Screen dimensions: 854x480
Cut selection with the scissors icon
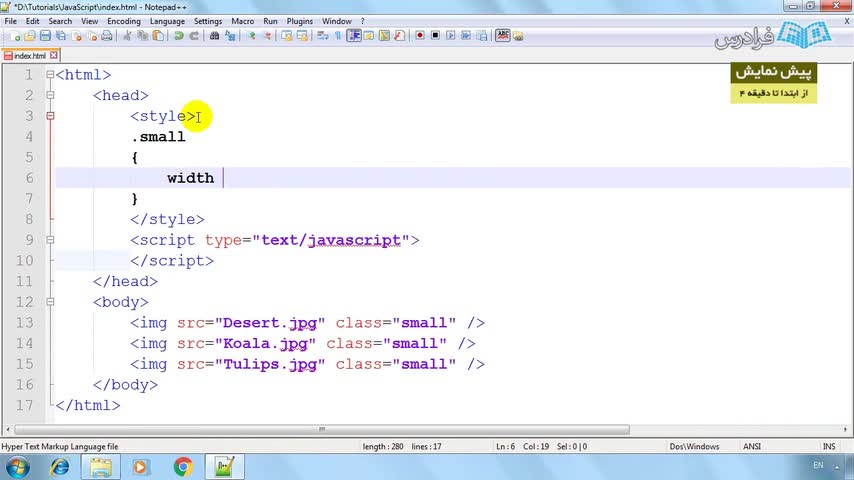(x=127, y=36)
